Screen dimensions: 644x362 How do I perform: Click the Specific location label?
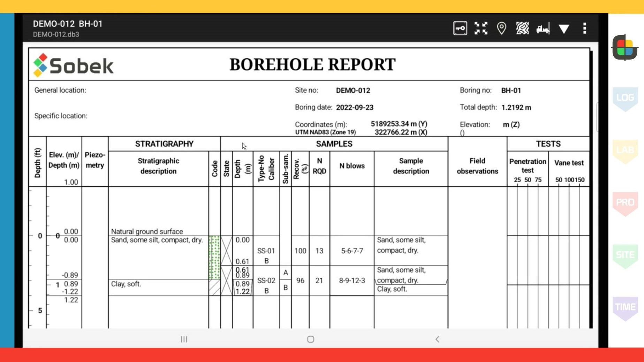(61, 116)
